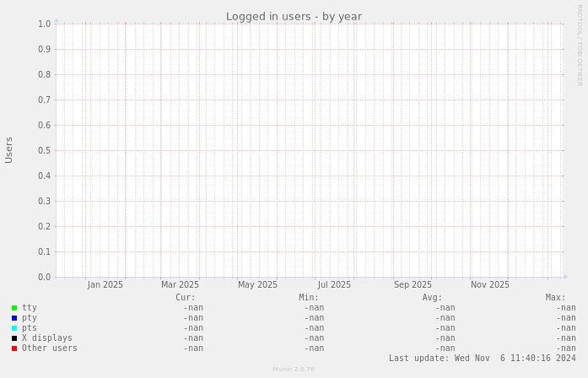Click the red Other users legend swatch

14,348
